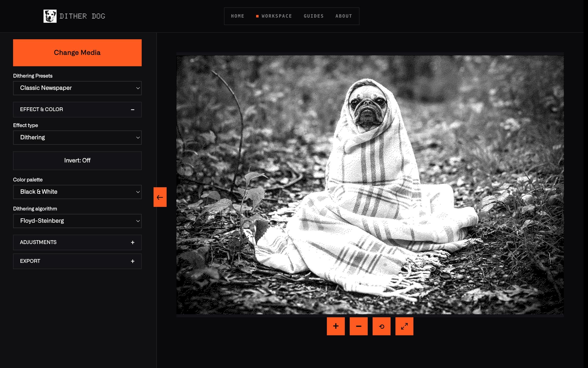Expand the Adjustments section

click(77, 242)
